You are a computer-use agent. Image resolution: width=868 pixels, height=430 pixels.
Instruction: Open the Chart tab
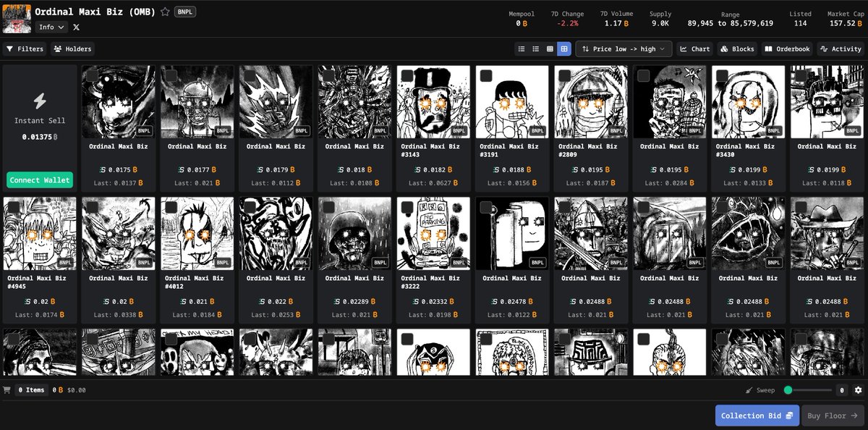695,49
